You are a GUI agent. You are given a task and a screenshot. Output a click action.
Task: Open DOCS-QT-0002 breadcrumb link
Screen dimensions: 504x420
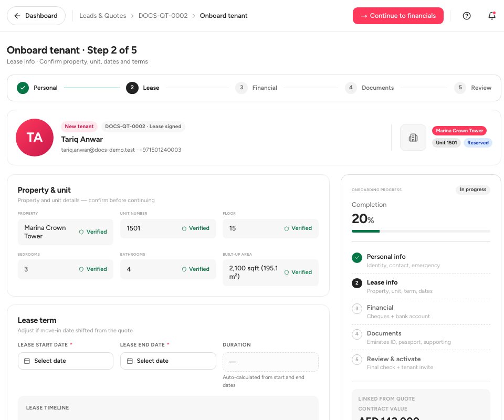(163, 16)
